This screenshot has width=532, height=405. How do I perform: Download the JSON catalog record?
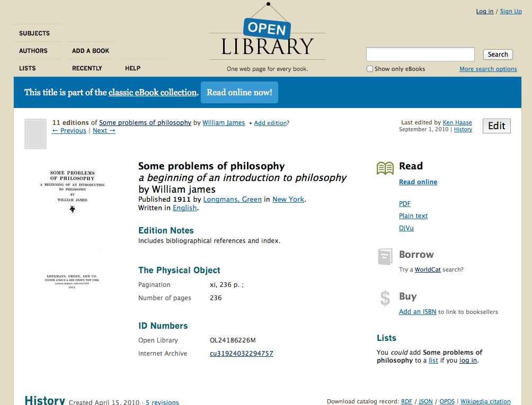425,401
